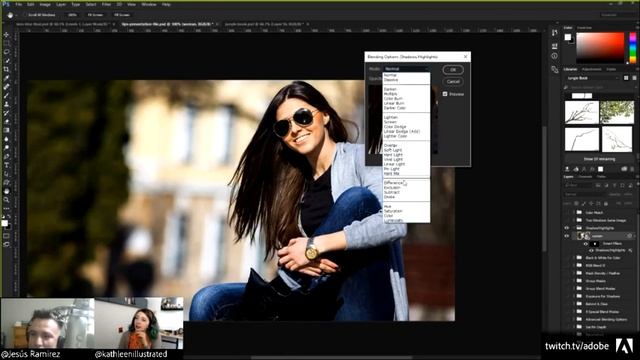Expand the Advanced Blending Options group
The width and height of the screenshot is (640, 360).
click(573, 319)
